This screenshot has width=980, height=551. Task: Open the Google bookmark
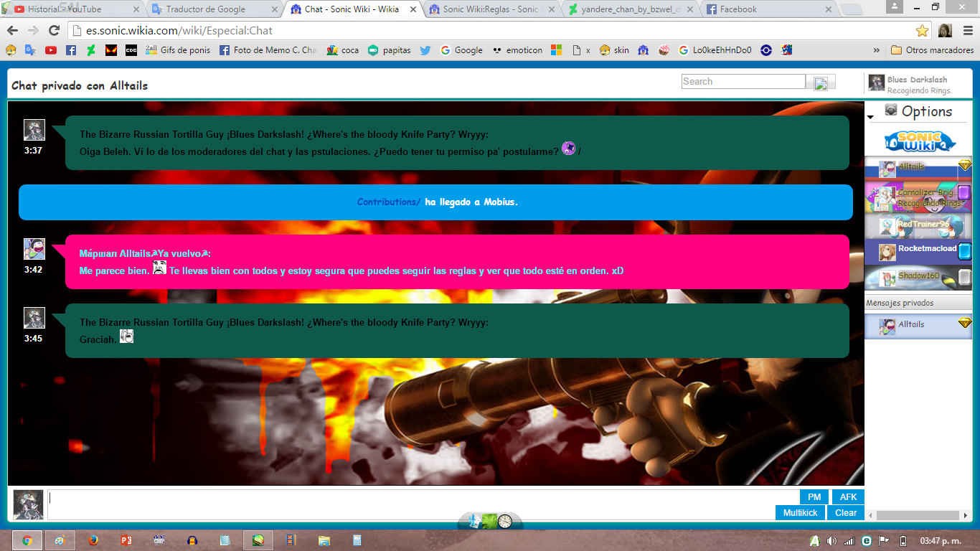461,50
